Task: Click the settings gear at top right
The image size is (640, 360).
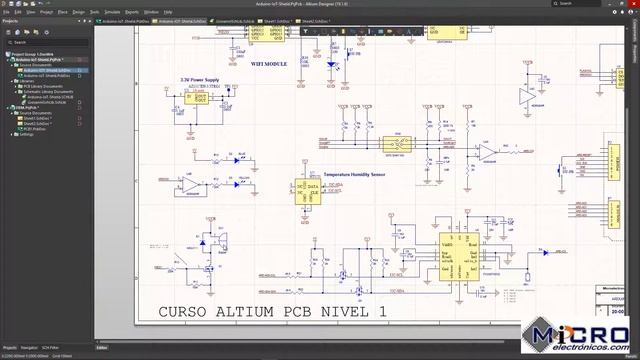Action: [x=614, y=12]
